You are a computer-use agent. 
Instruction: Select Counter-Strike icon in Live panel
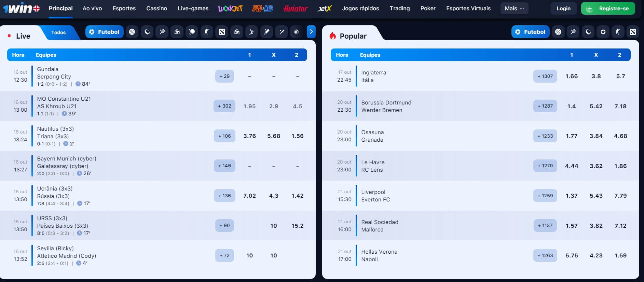207,32
